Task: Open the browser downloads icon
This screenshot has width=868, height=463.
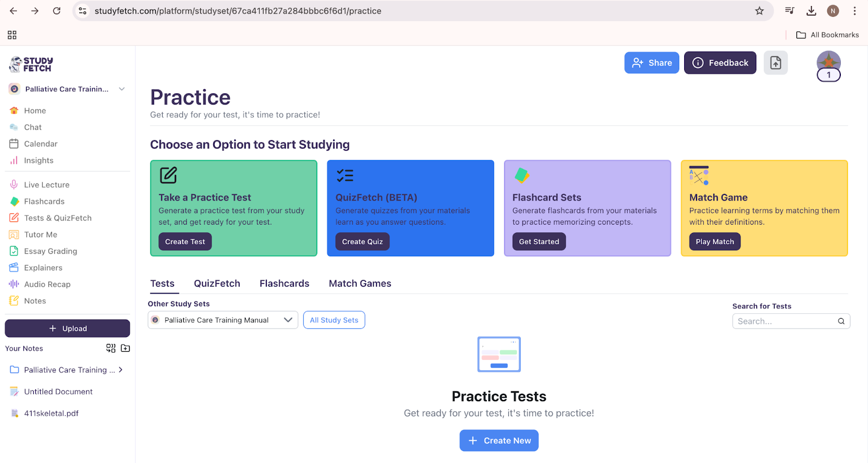Action: 811,11
